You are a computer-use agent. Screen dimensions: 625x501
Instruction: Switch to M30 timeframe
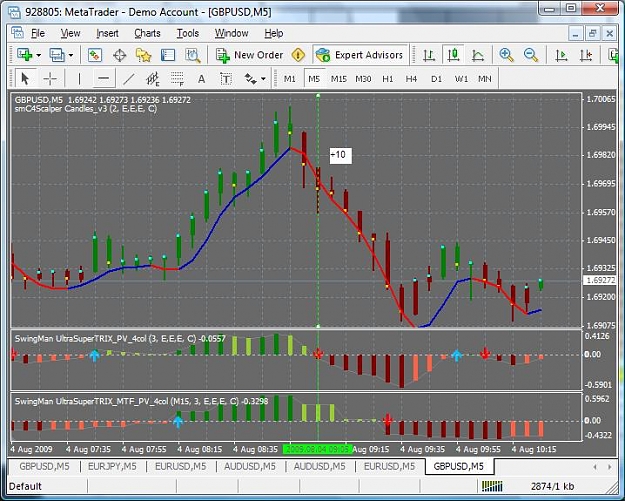tap(363, 79)
